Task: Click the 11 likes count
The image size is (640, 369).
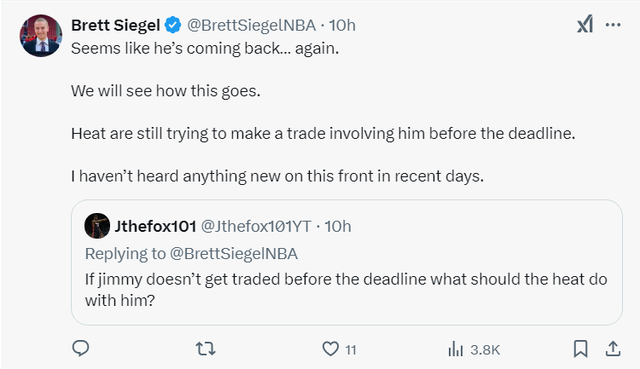Action: tap(351, 350)
